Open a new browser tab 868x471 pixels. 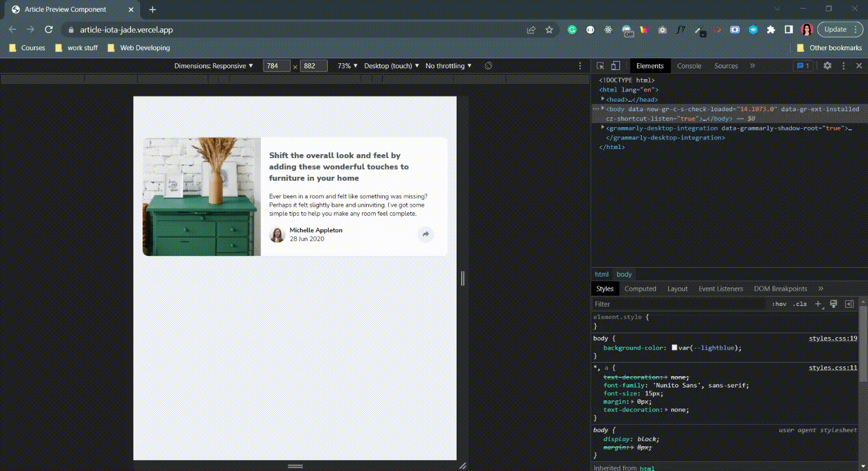click(153, 10)
